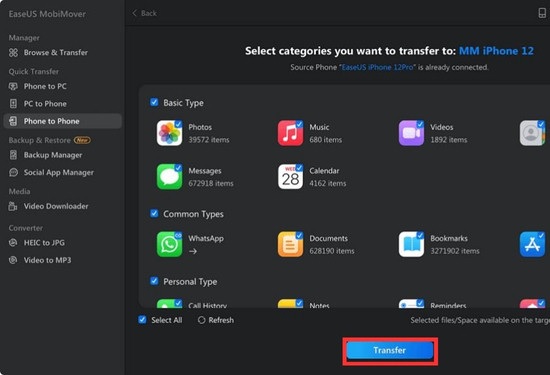The width and height of the screenshot is (550, 375).
Task: Select Phone to Phone in sidebar
Action: [62, 121]
